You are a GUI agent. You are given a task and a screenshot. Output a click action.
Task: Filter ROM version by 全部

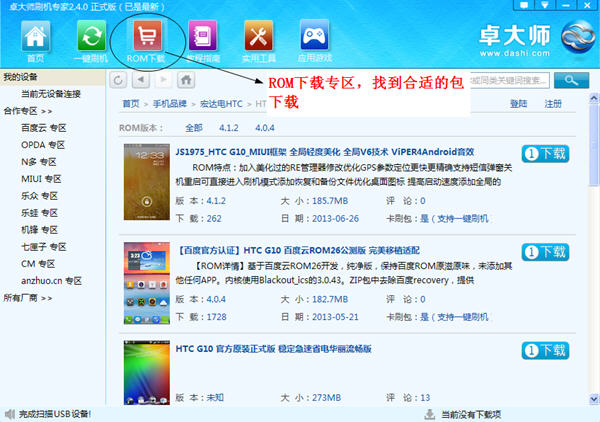194,128
